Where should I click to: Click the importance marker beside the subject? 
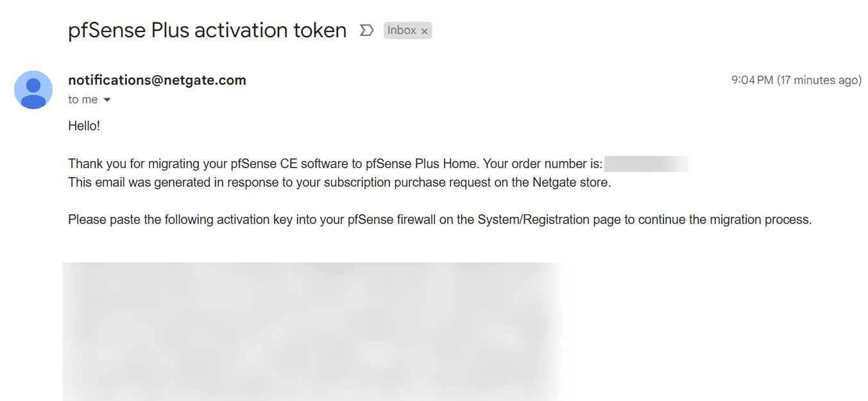[x=366, y=30]
